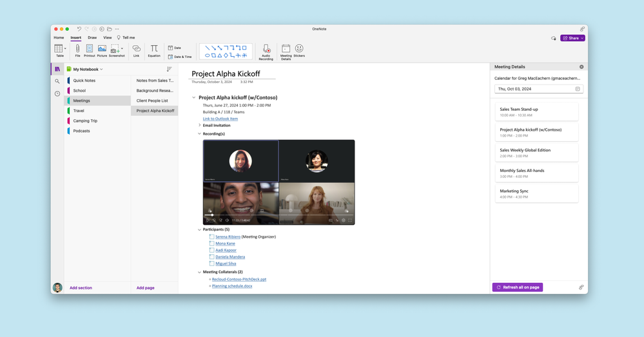This screenshot has width=644, height=337.
Task: Click Add page at the bottom
Action: coord(146,288)
